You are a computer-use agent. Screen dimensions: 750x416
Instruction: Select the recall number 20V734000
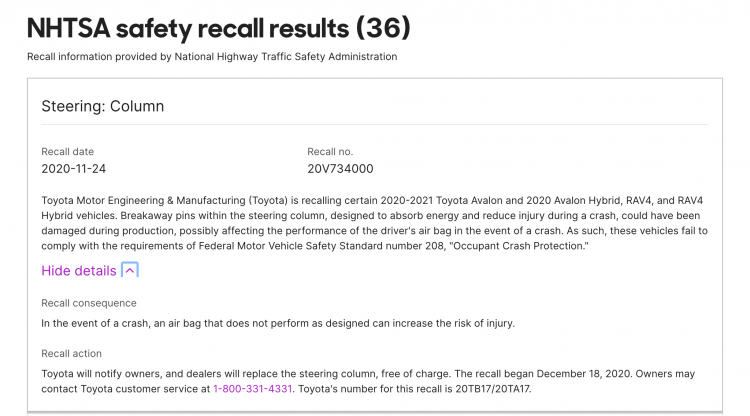(340, 169)
